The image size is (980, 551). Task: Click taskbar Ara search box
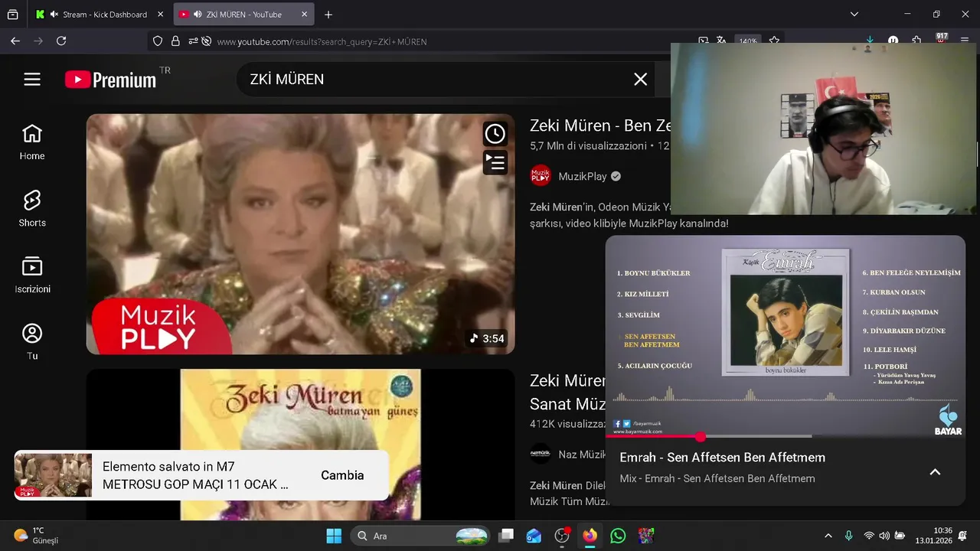point(420,536)
